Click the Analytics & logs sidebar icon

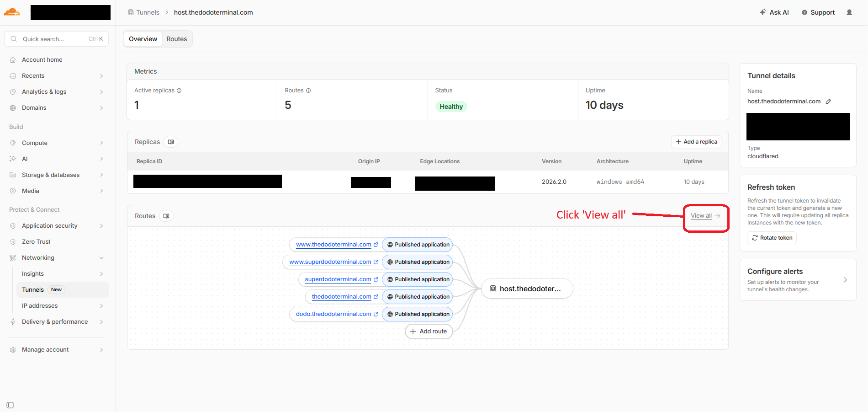(x=13, y=92)
